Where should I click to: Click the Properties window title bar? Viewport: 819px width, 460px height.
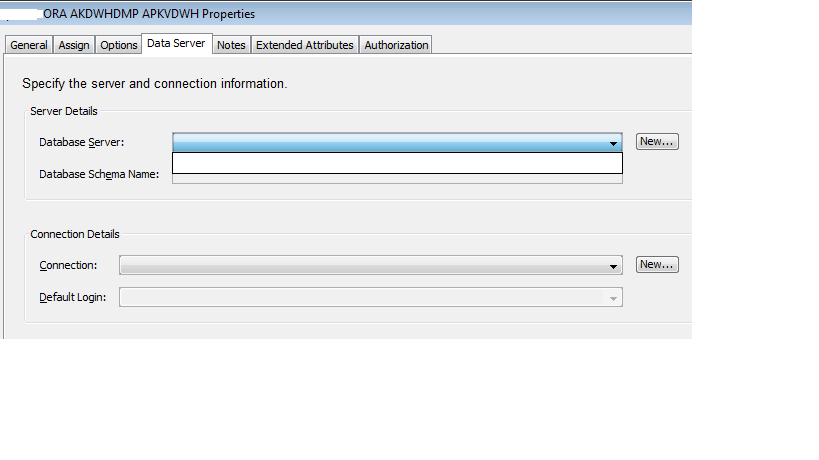tap(346, 14)
